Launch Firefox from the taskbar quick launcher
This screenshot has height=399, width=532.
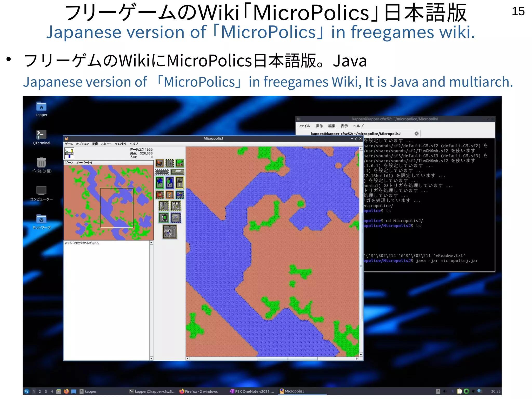pyautogui.click(x=66, y=391)
